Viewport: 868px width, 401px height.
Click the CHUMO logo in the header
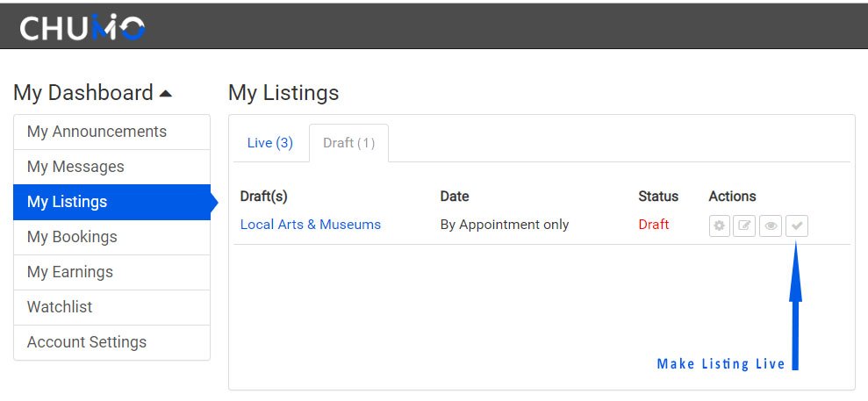coord(82,27)
